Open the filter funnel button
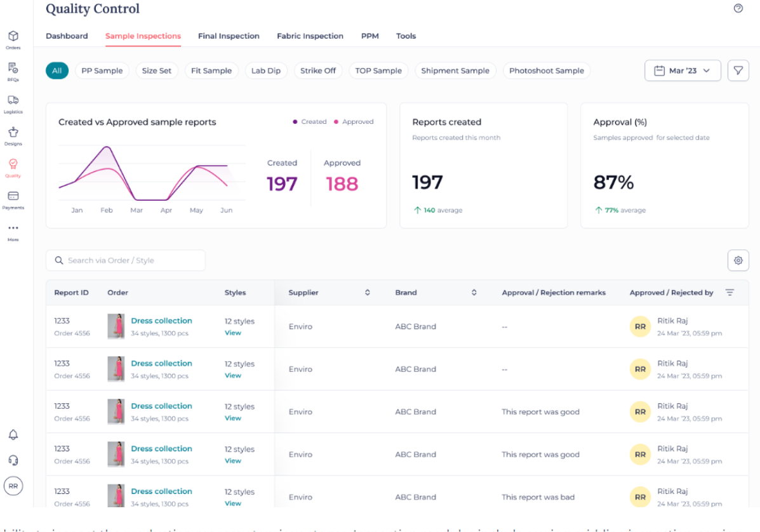The height and width of the screenshot is (532, 760). 738,70
